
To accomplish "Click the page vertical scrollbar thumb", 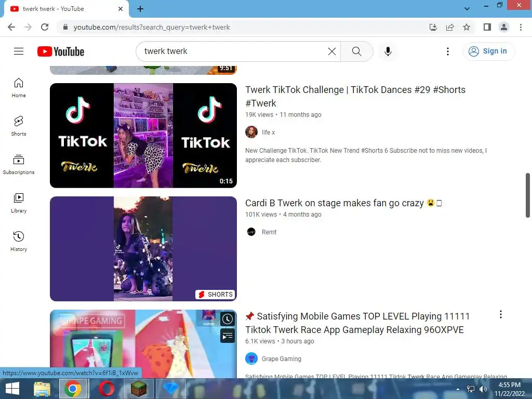I will pyautogui.click(x=528, y=195).
